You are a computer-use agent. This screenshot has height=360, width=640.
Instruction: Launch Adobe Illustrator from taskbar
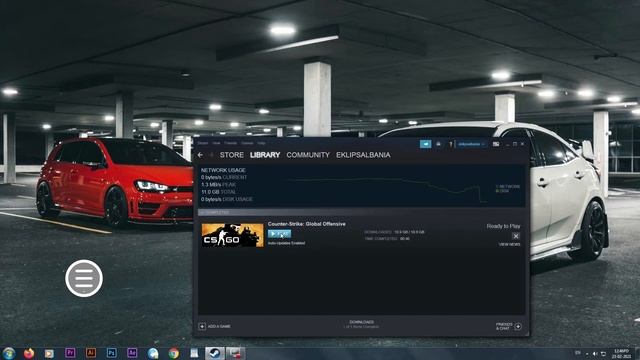pyautogui.click(x=91, y=353)
